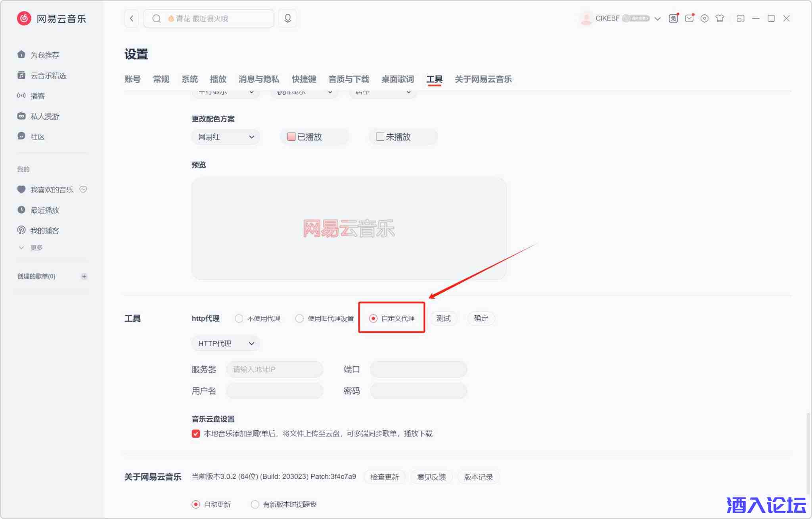
Task: Click the 已播放 pink color swatch
Action: pos(291,137)
